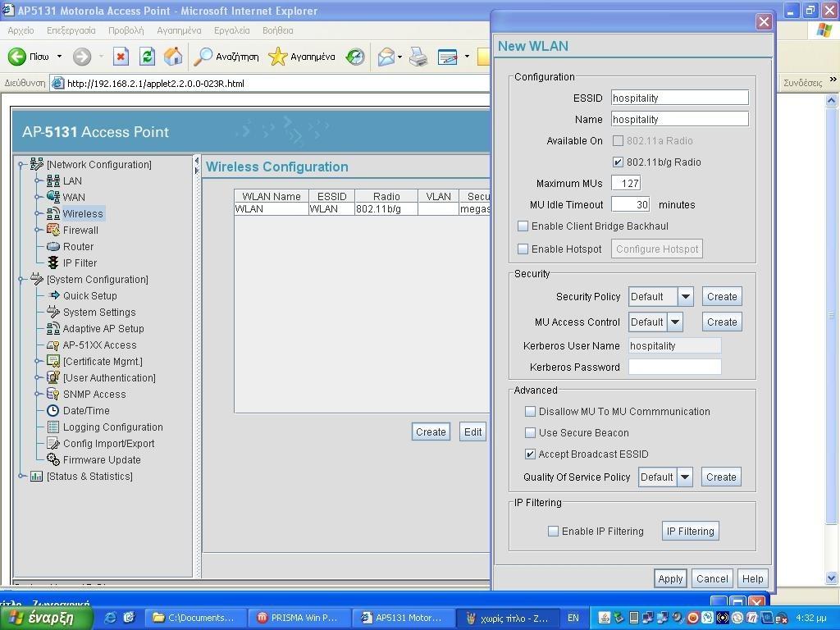The width and height of the screenshot is (840, 630).
Task: Collapse the System Configuration tree branch
Action: pos(21,280)
